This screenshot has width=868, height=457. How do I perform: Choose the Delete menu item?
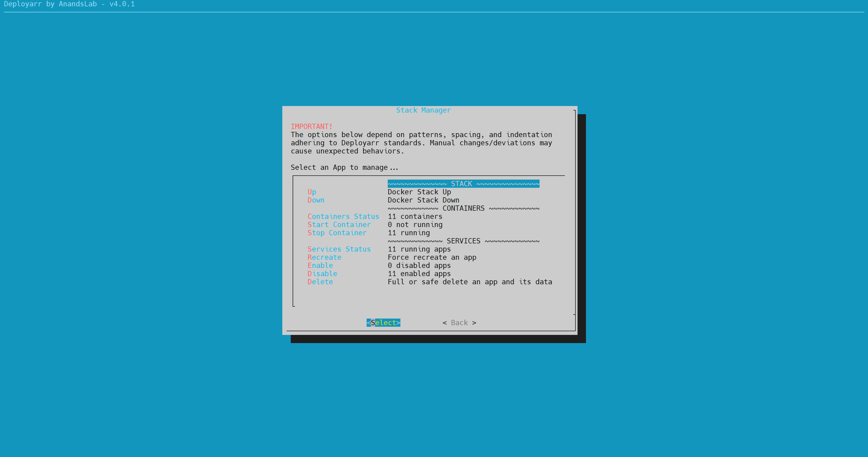coord(320,282)
